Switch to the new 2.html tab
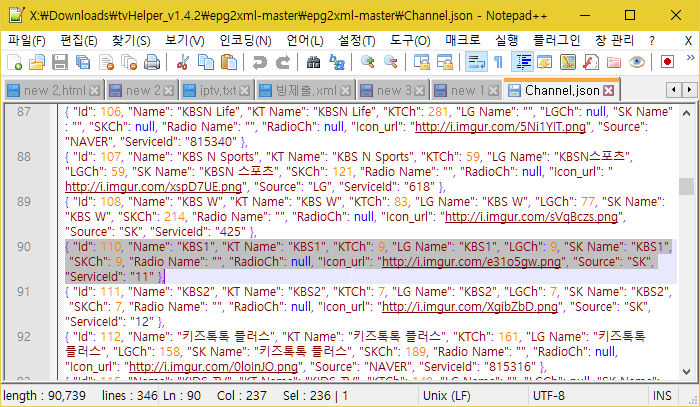 coord(54,91)
